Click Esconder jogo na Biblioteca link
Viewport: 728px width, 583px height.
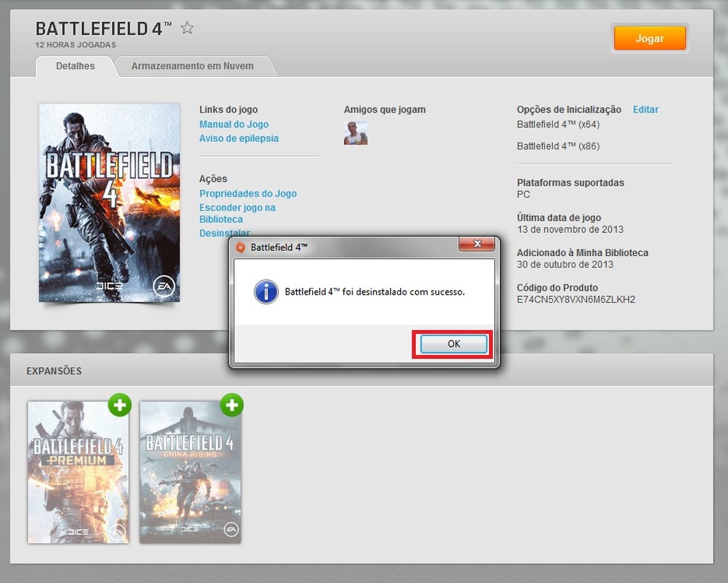237,213
